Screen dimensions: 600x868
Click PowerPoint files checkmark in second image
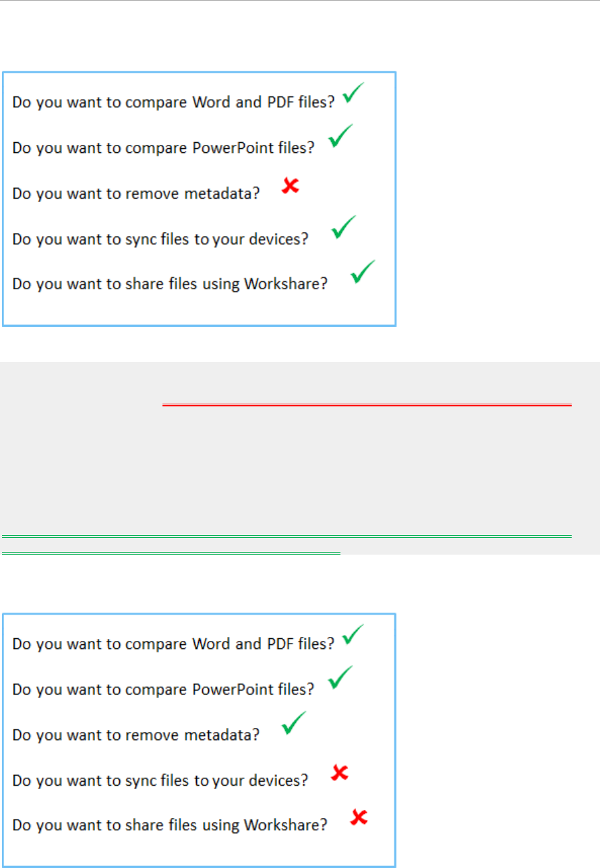coord(341,678)
